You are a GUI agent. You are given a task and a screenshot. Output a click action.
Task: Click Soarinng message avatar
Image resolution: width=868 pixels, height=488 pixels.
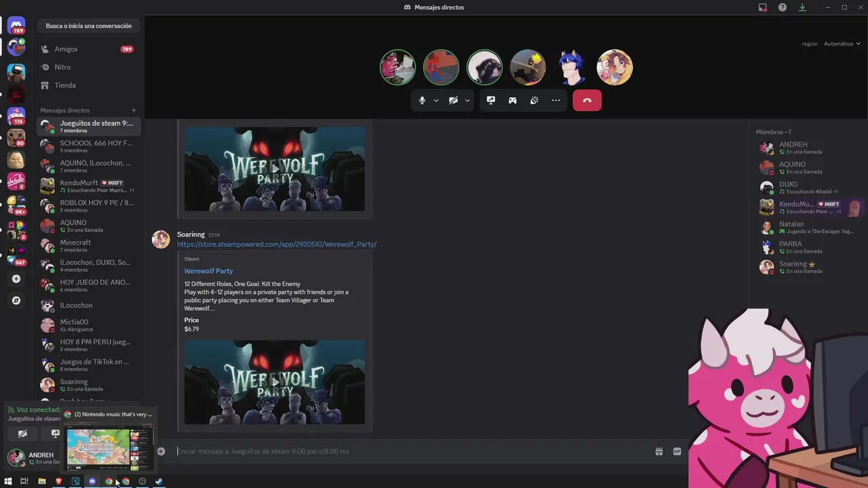(161, 239)
